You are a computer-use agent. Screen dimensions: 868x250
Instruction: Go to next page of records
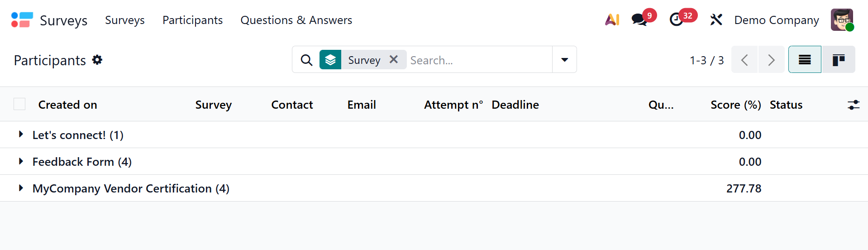click(x=771, y=59)
